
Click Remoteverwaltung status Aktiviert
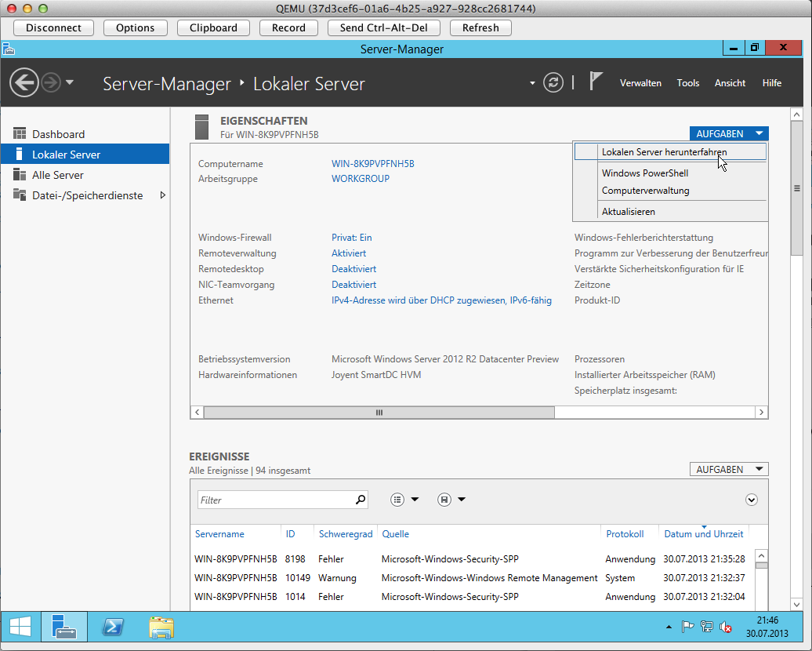coord(349,253)
